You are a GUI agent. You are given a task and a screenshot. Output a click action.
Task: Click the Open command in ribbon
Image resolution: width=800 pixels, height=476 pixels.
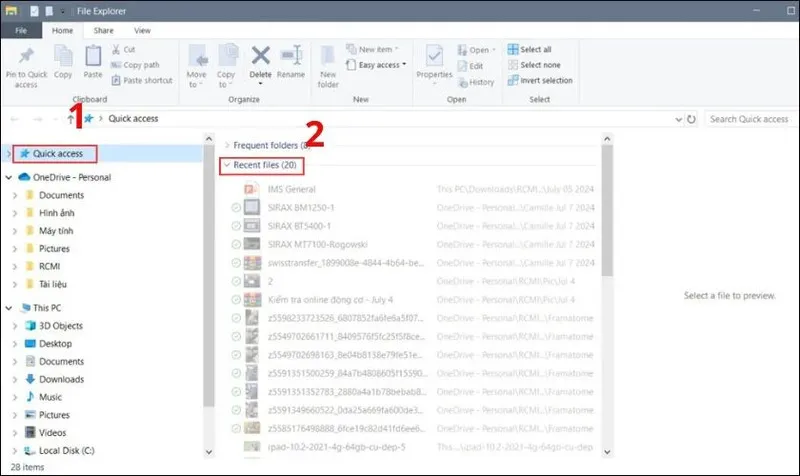coord(476,50)
